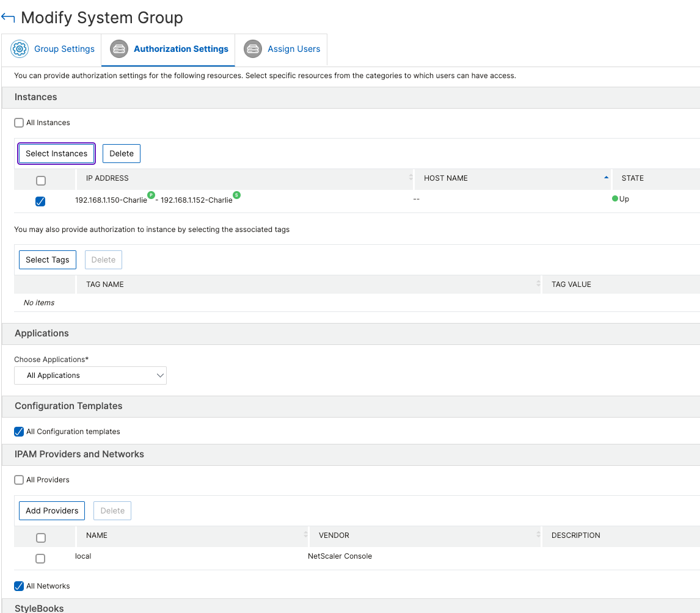The height and width of the screenshot is (613, 700).
Task: Uncheck the All Networks checkbox
Action: pyautogui.click(x=18, y=586)
